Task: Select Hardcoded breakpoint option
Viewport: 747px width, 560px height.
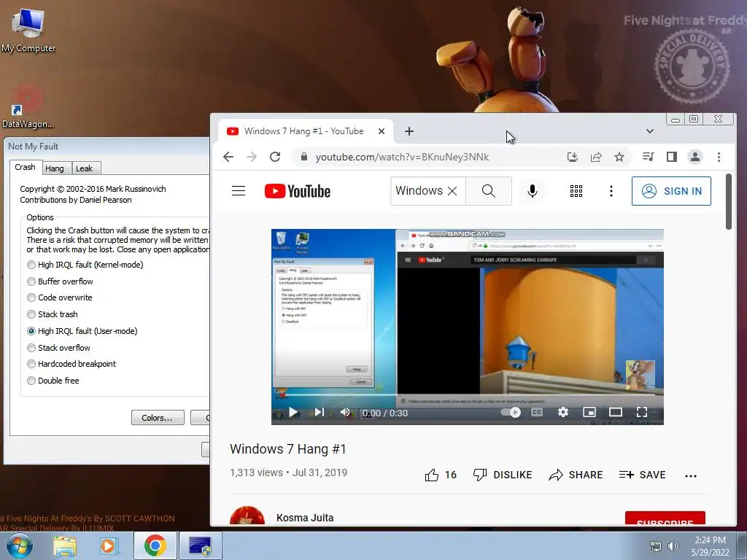Action: coord(71,364)
